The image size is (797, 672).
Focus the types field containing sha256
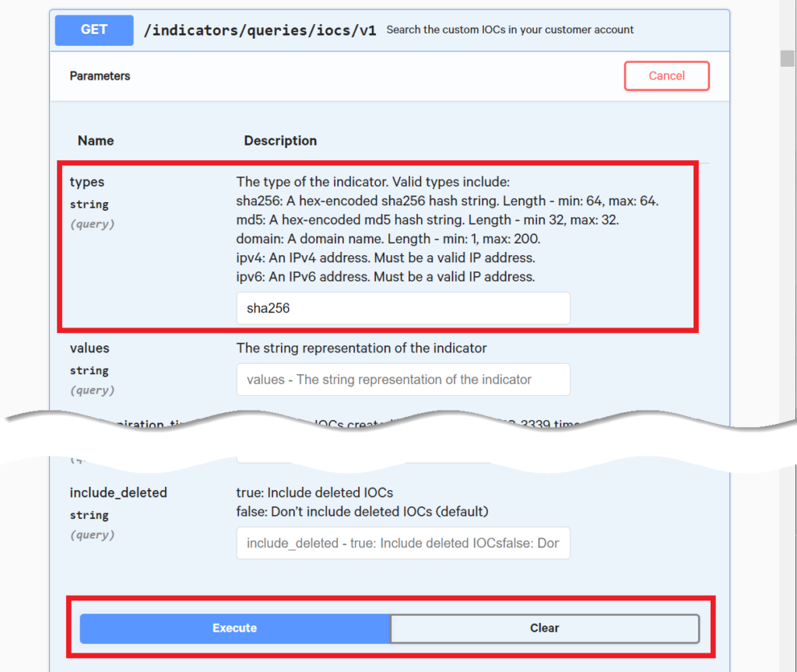pyautogui.click(x=403, y=308)
